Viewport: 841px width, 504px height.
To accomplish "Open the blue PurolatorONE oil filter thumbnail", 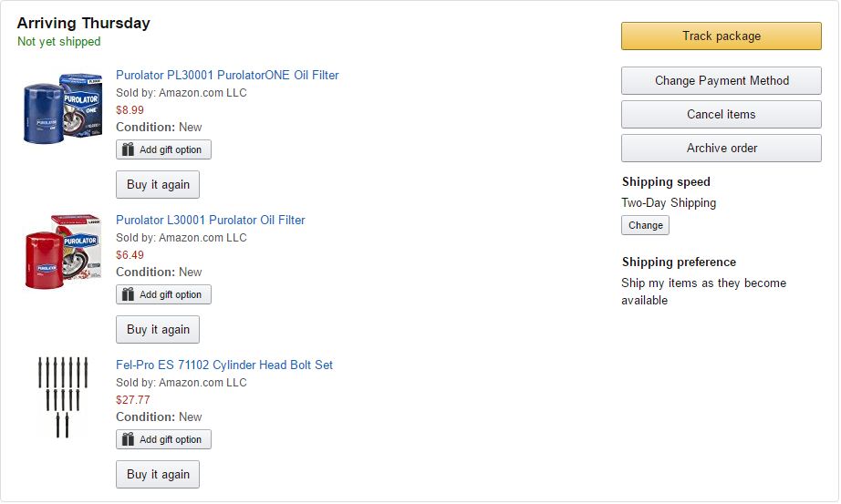I will (x=63, y=108).
